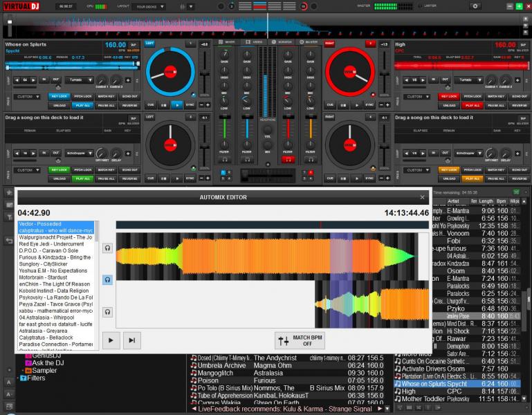Image resolution: width=532 pixels, height=415 pixels.
Task: Add effect slot with plus icon on deck 1
Action: [x=128, y=80]
